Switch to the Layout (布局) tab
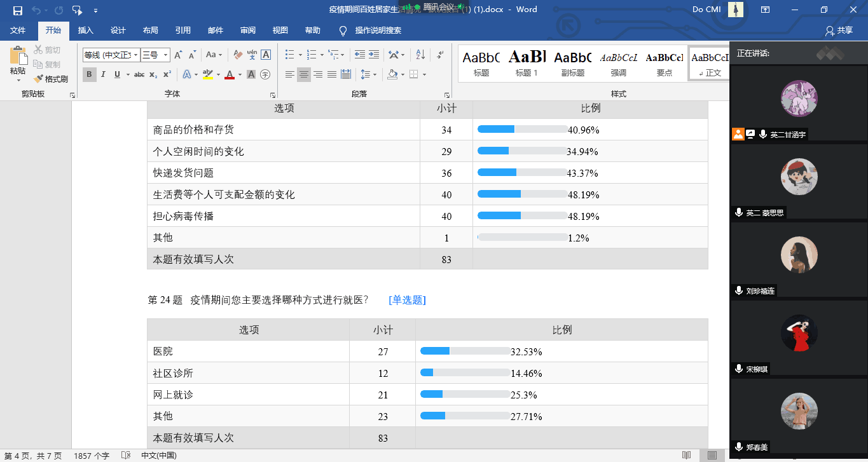This screenshot has height=462, width=868. coord(151,31)
